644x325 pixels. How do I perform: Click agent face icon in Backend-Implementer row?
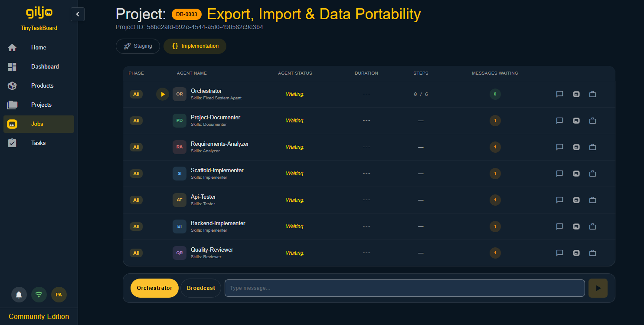(576, 227)
